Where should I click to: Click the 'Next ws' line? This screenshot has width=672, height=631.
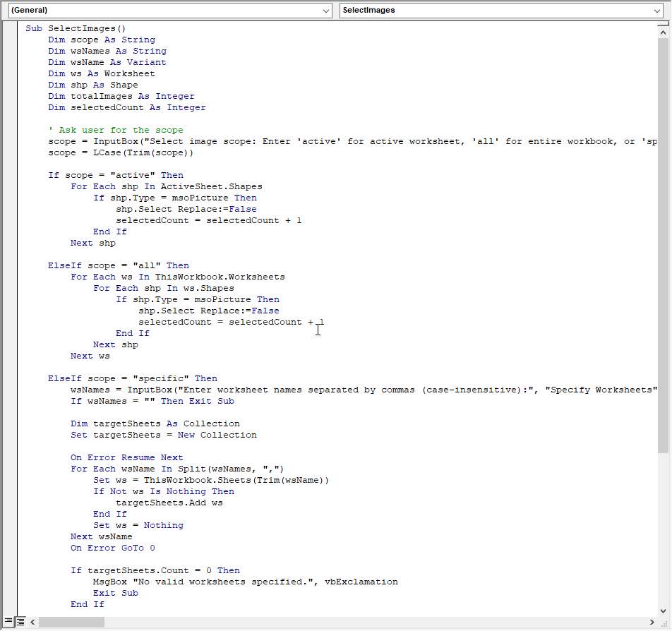point(90,356)
